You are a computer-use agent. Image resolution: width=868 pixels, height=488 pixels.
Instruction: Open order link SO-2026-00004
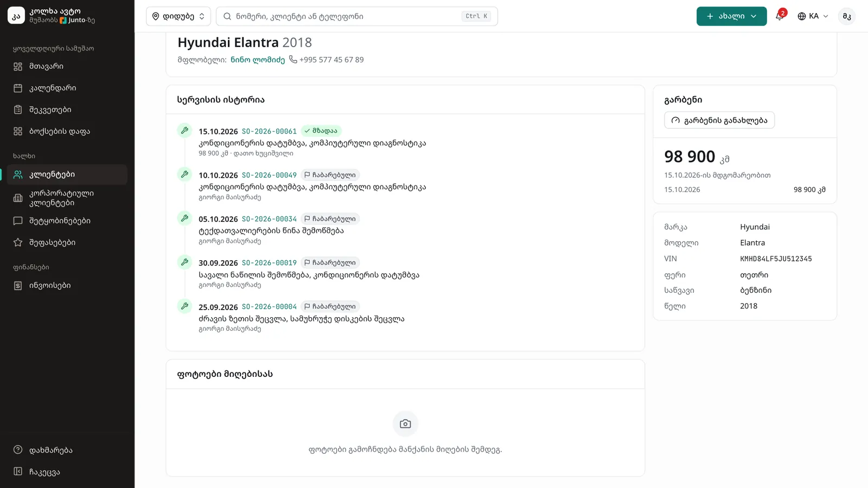pos(269,307)
